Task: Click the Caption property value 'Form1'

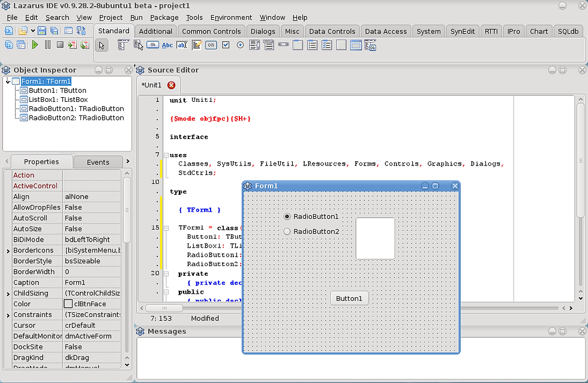Action: click(x=92, y=282)
